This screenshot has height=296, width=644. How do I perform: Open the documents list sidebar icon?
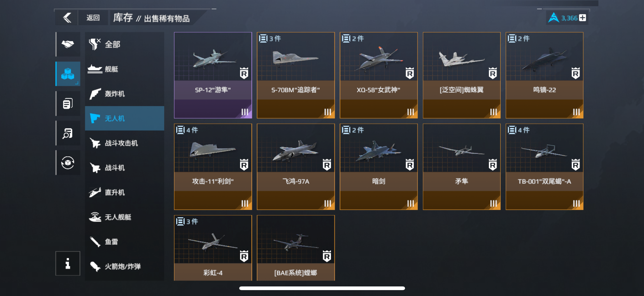pyautogui.click(x=68, y=103)
